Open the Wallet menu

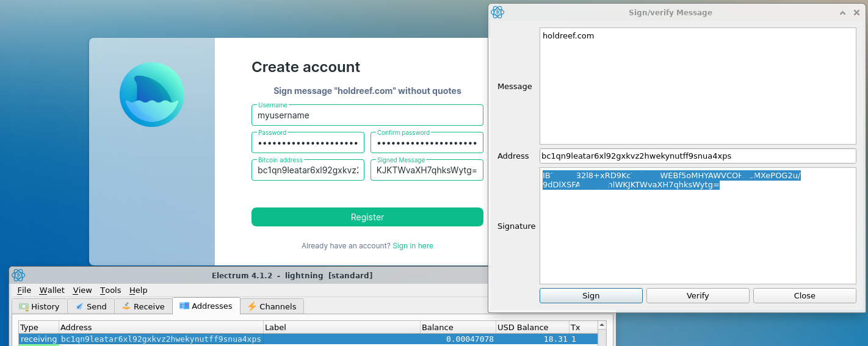(x=52, y=290)
